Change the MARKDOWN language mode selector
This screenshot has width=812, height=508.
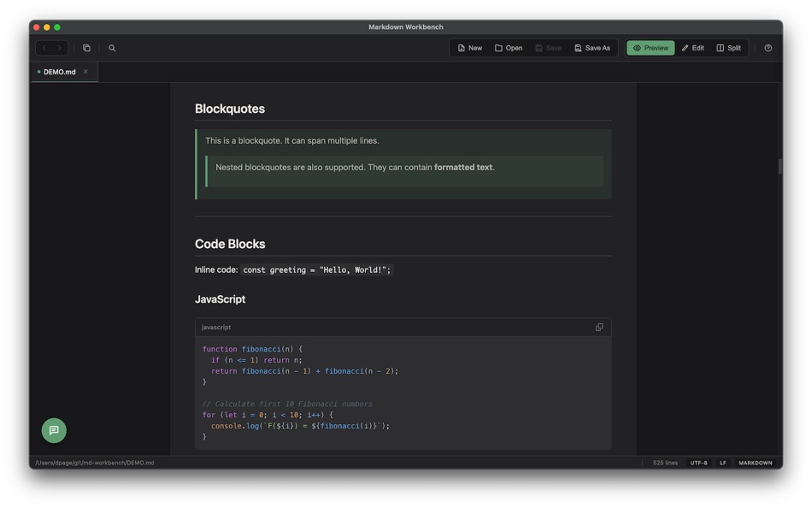point(756,462)
